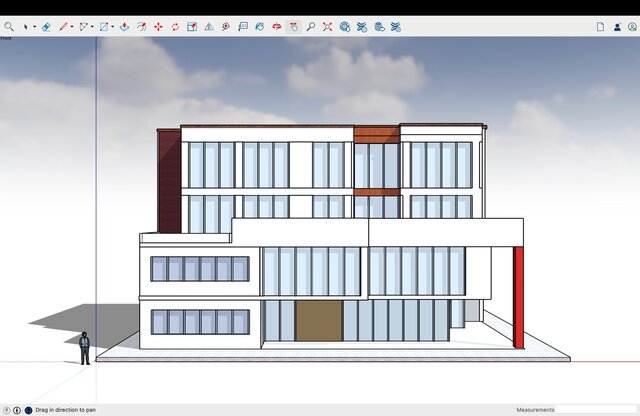640x416 pixels.
Task: Click the 'Drag in direction to pan' hint
Action: (65, 410)
